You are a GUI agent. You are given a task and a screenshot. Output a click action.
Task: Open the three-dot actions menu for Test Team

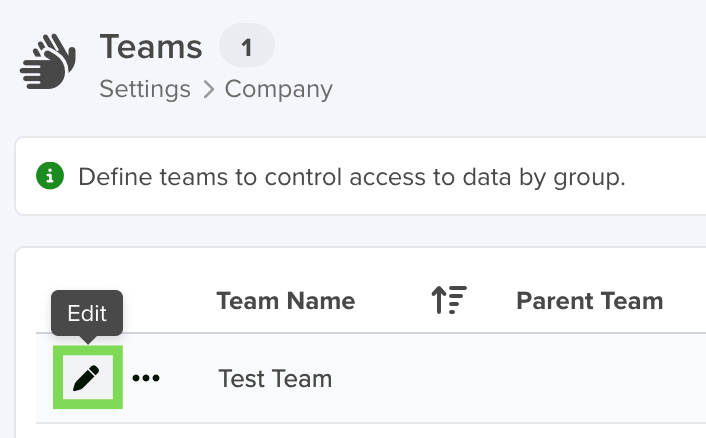pos(146,378)
